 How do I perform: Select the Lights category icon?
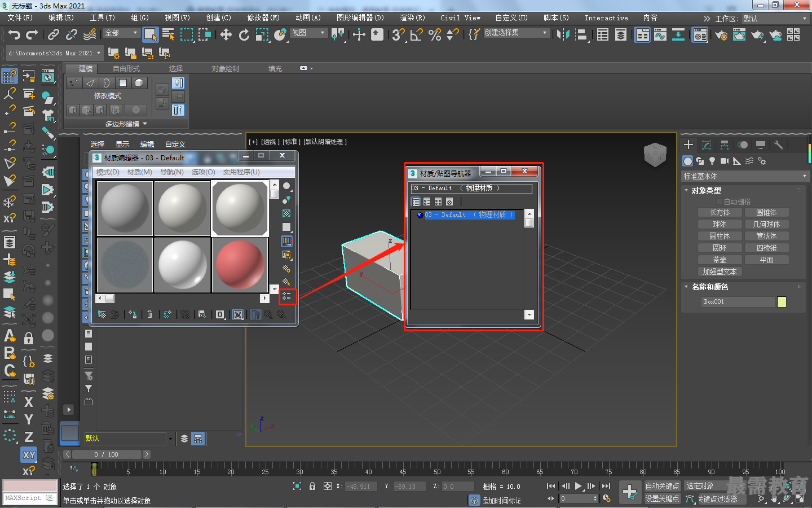712,161
